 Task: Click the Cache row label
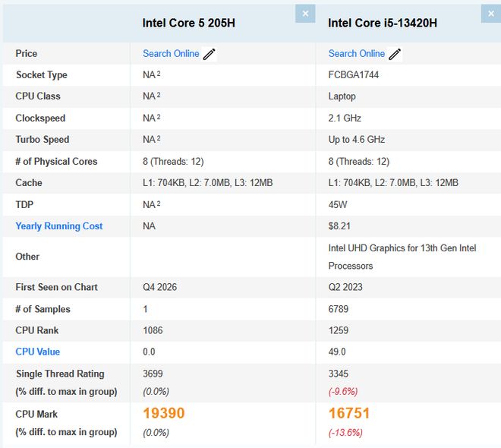(x=29, y=183)
